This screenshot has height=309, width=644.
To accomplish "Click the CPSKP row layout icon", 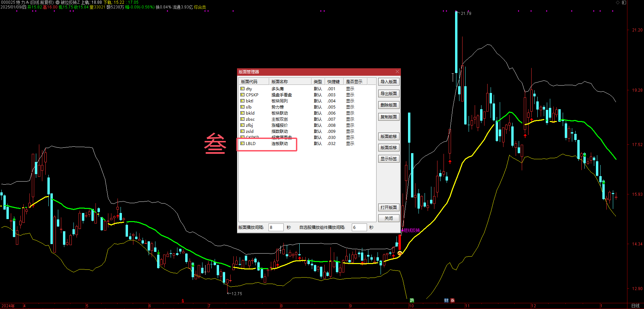I will (242, 95).
